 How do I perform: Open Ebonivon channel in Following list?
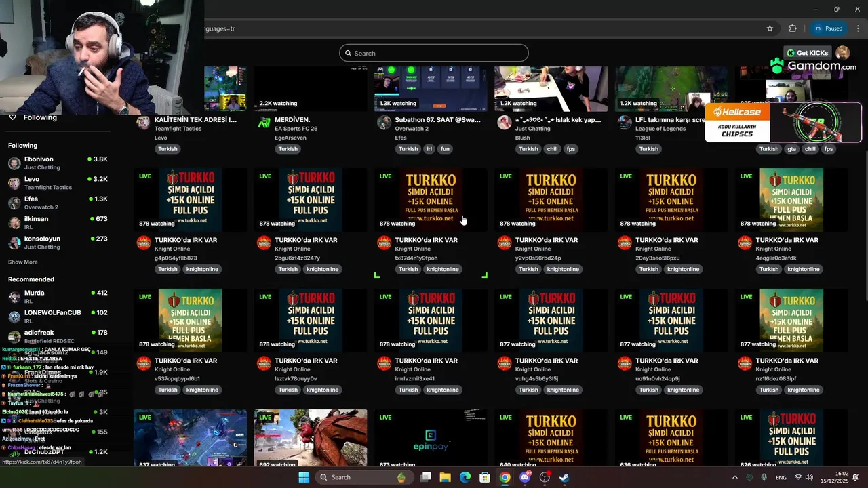(58, 163)
